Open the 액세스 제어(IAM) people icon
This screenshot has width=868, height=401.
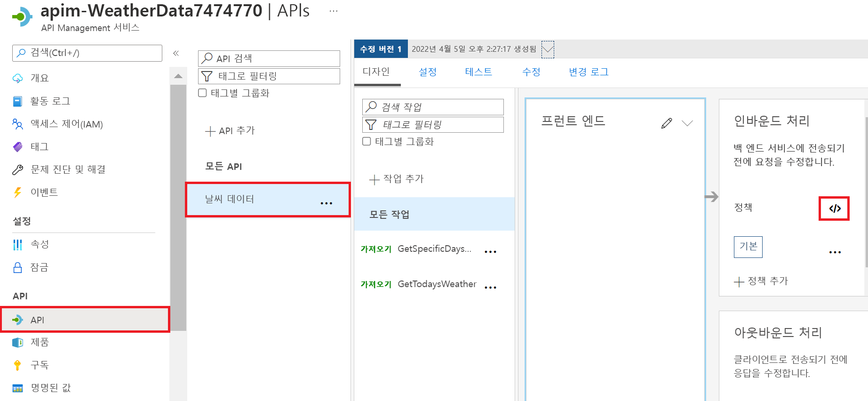point(17,124)
